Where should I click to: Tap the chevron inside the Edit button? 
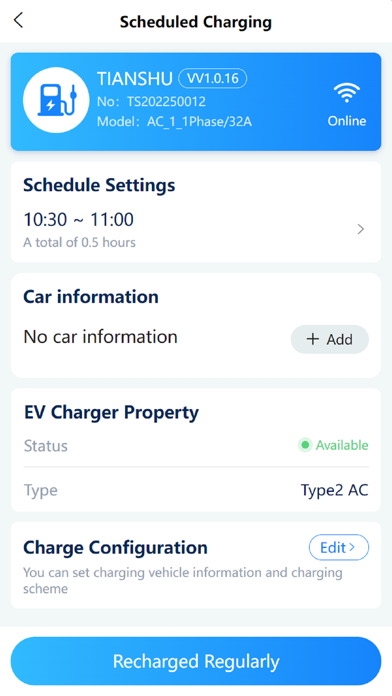pos(352,547)
